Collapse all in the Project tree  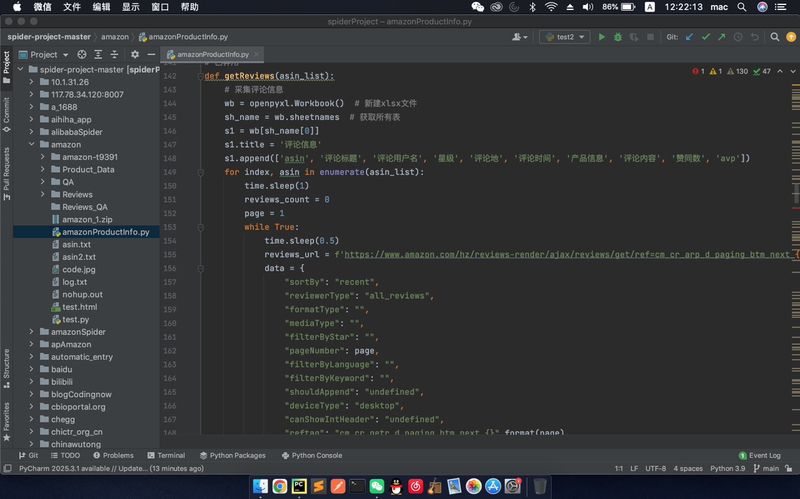pyautogui.click(x=112, y=54)
